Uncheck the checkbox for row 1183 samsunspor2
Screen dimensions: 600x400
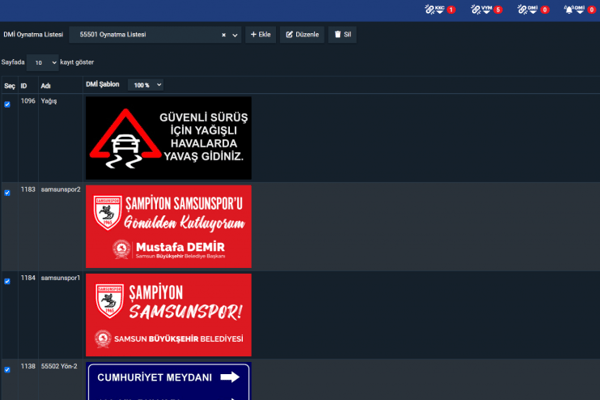click(x=7, y=193)
